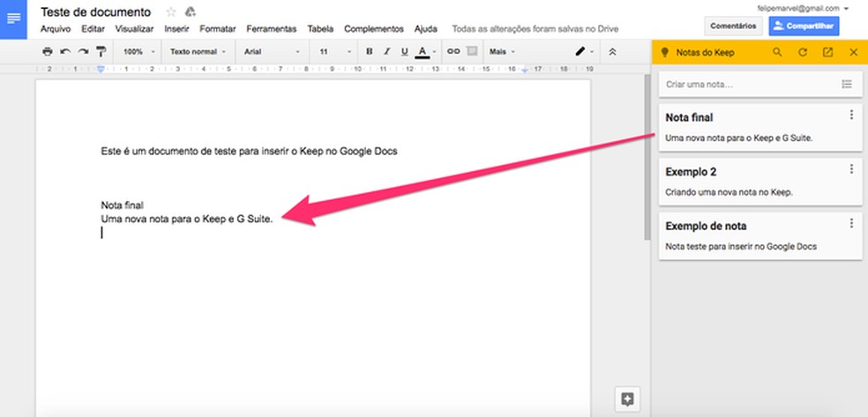The width and height of the screenshot is (868, 417).
Task: Click the Comentários button
Action: [733, 26]
